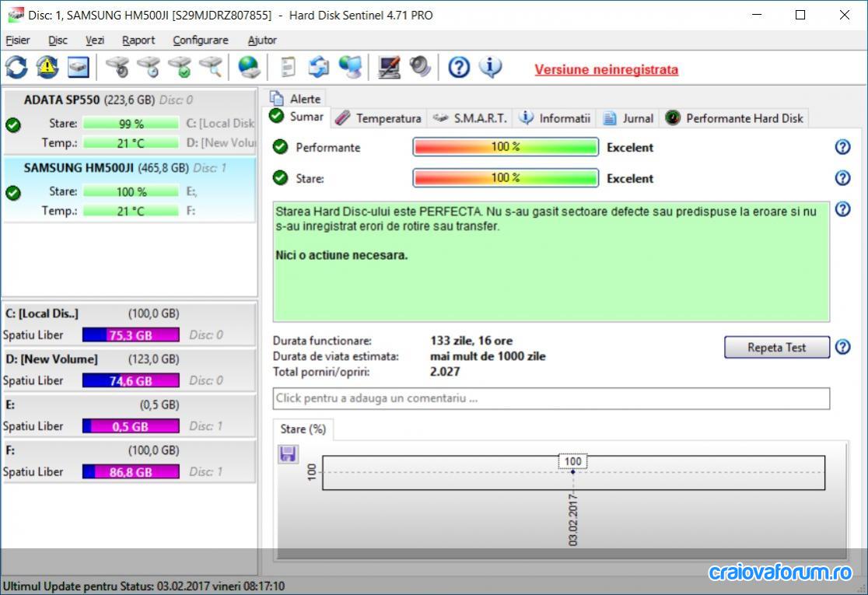868x595 pixels.
Task: Switch to the Alerte tab
Action: tap(295, 99)
